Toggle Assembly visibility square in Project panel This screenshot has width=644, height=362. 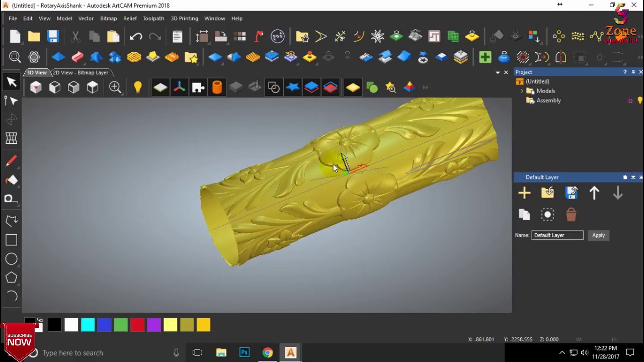630,101
